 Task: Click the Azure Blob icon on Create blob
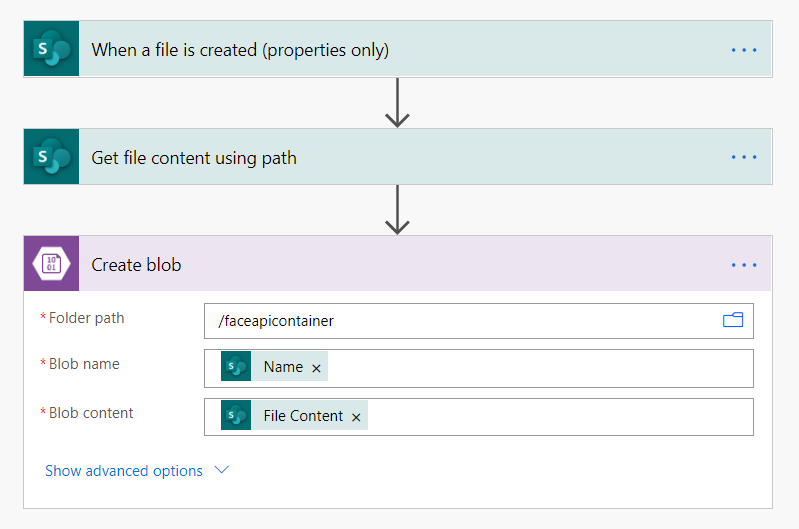[x=51, y=265]
